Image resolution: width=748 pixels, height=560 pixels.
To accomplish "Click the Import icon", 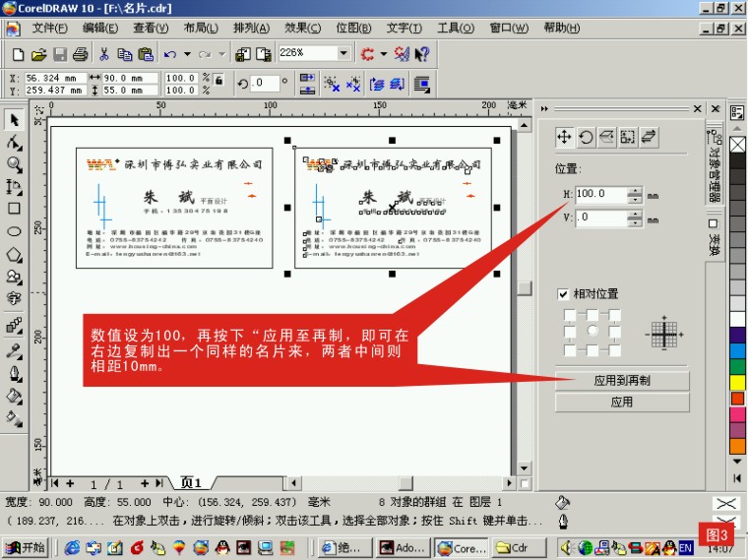I will point(243,54).
